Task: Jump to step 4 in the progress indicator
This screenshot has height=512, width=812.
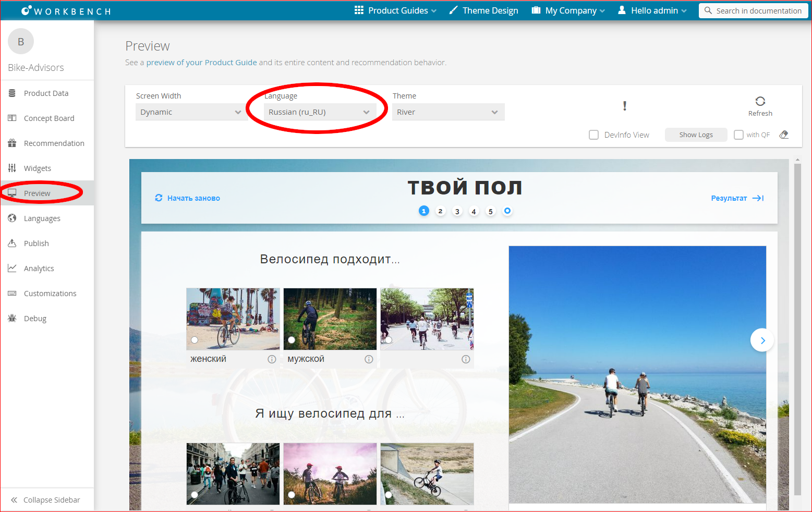Action: [474, 211]
